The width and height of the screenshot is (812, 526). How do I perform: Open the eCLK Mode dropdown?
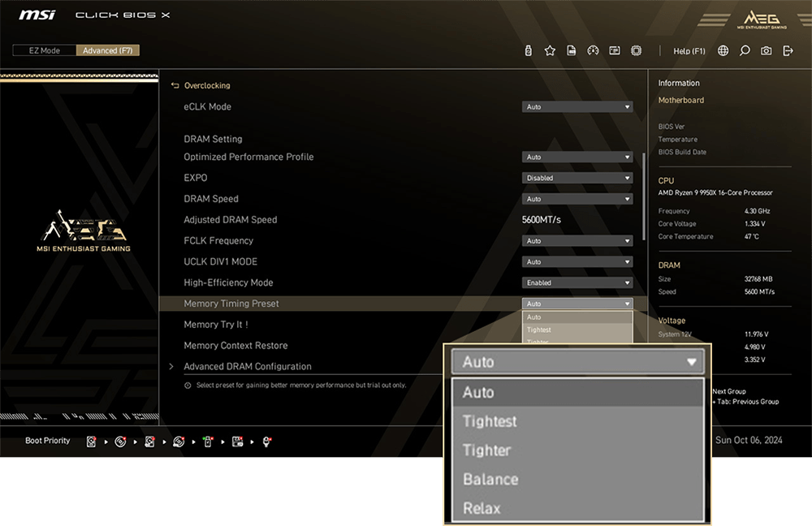pos(577,106)
